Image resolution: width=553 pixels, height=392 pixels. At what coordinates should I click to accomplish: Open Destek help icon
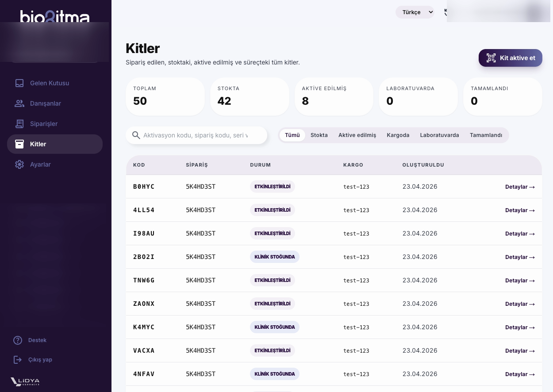pos(18,340)
